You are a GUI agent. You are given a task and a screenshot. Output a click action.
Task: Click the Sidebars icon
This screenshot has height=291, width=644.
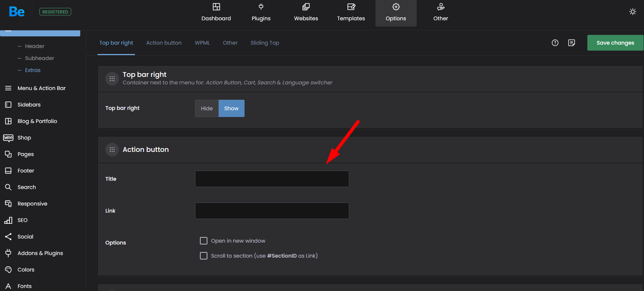(x=8, y=105)
